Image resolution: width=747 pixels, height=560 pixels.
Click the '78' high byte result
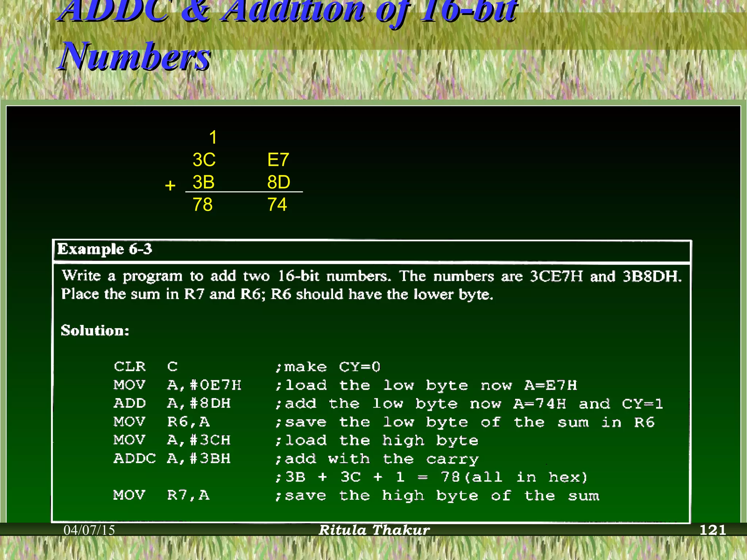click(x=202, y=205)
